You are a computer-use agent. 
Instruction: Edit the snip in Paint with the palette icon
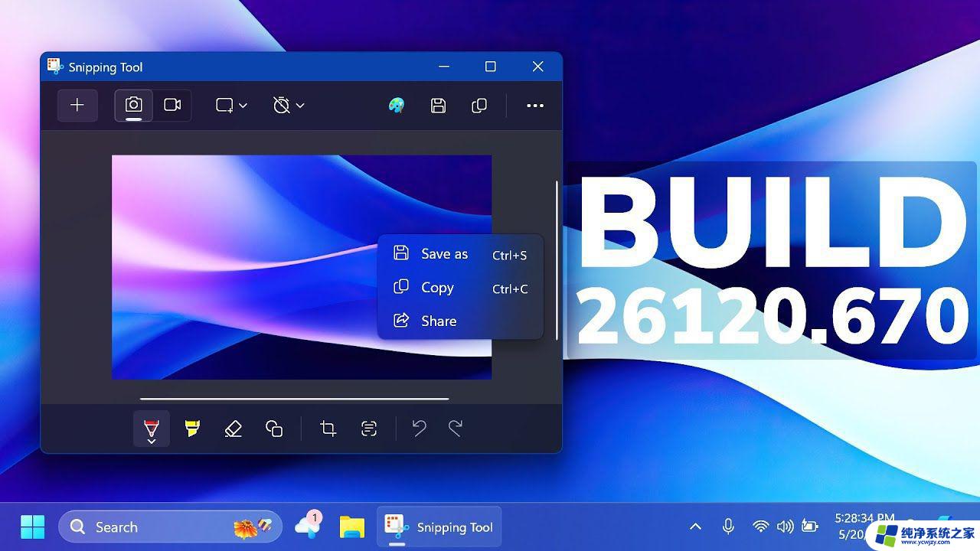pyautogui.click(x=397, y=106)
